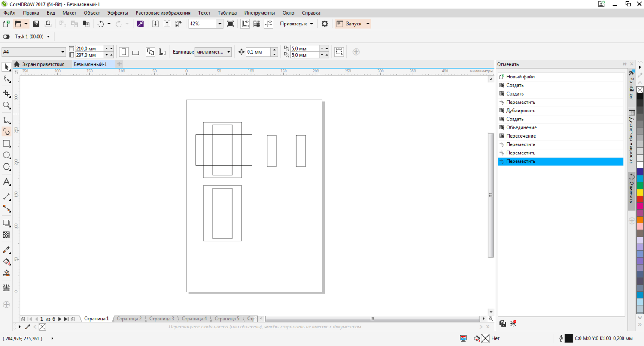Open the units dropdown showing millimeters
The height and width of the screenshot is (346, 644).
point(228,52)
